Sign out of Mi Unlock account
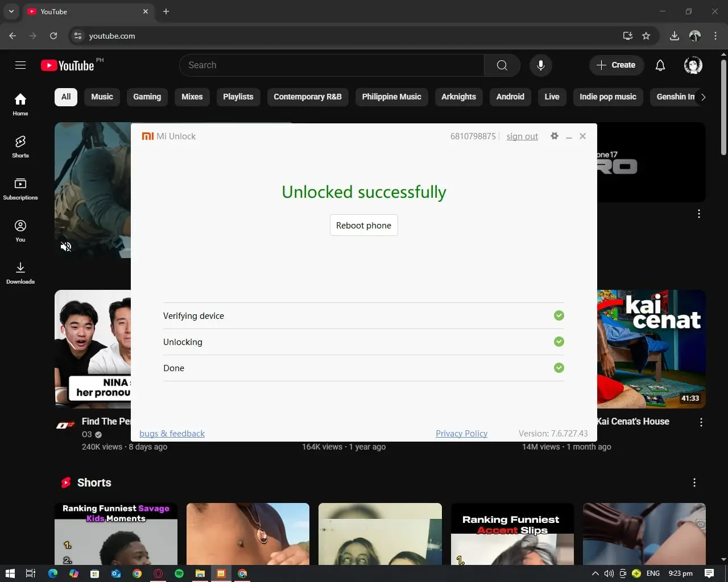Viewport: 728px width, 582px height. [522, 136]
